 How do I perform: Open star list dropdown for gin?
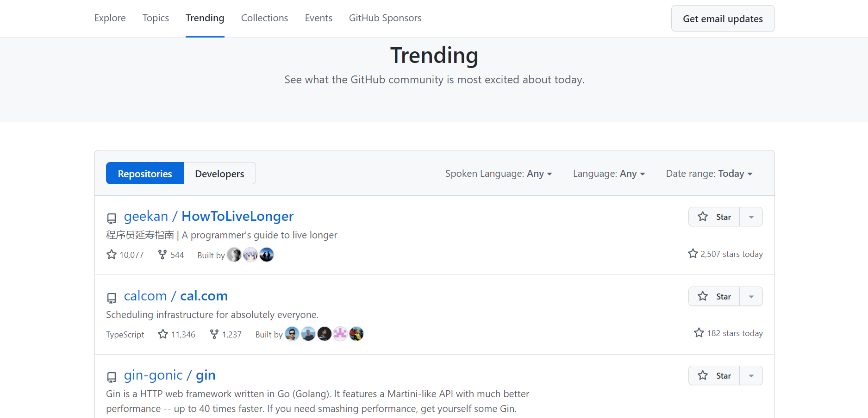(751, 375)
